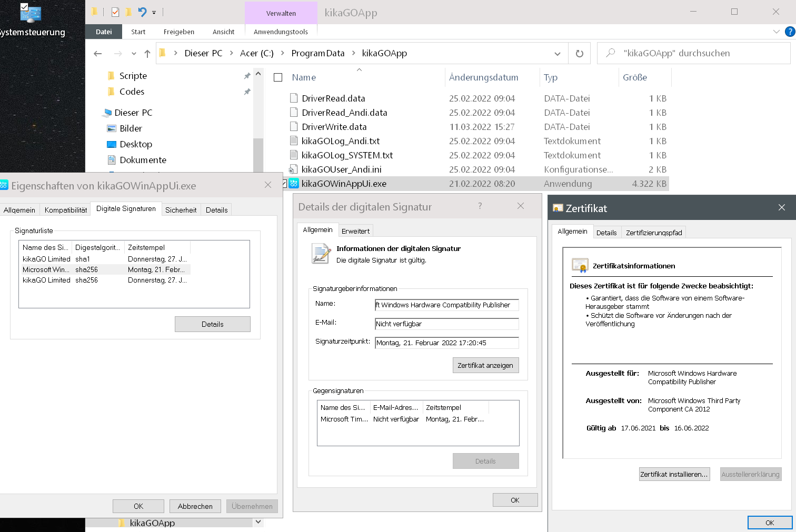Open the Erweitert tab in signature details
The width and height of the screenshot is (796, 532).
[x=355, y=231]
